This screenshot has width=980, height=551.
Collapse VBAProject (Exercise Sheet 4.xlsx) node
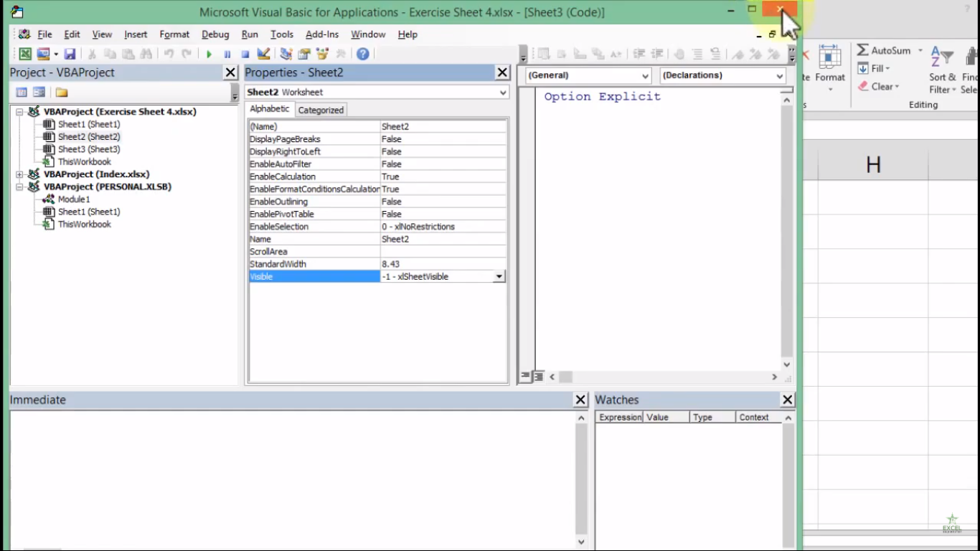[x=19, y=112]
